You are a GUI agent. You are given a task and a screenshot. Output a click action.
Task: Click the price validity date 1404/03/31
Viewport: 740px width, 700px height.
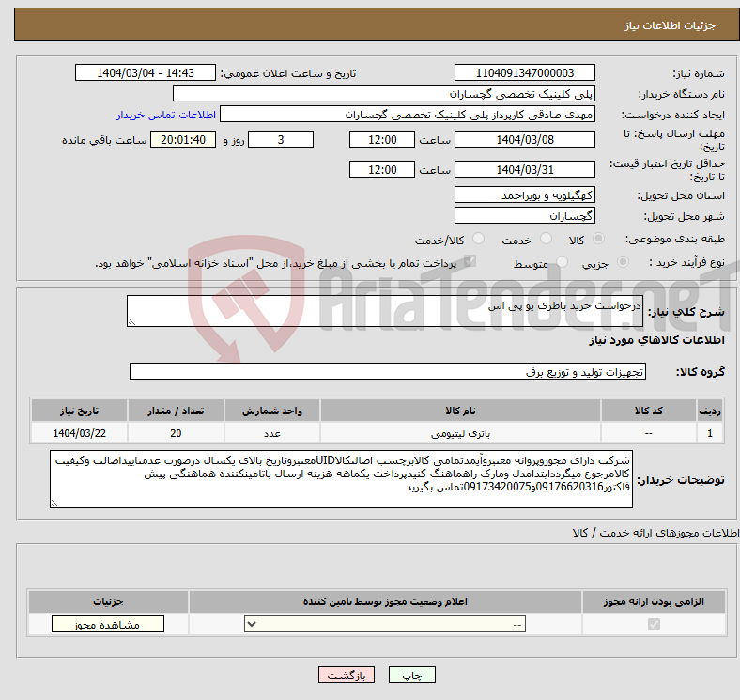[525, 169]
